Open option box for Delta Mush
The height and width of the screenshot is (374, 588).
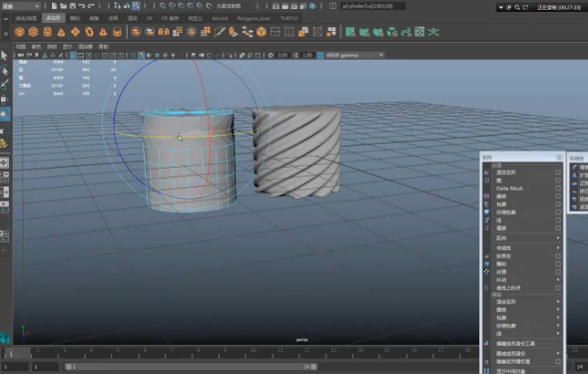558,188
